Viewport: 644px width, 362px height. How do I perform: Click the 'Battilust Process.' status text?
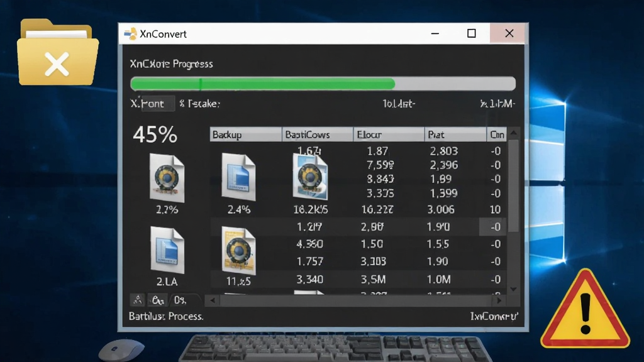pyautogui.click(x=166, y=316)
